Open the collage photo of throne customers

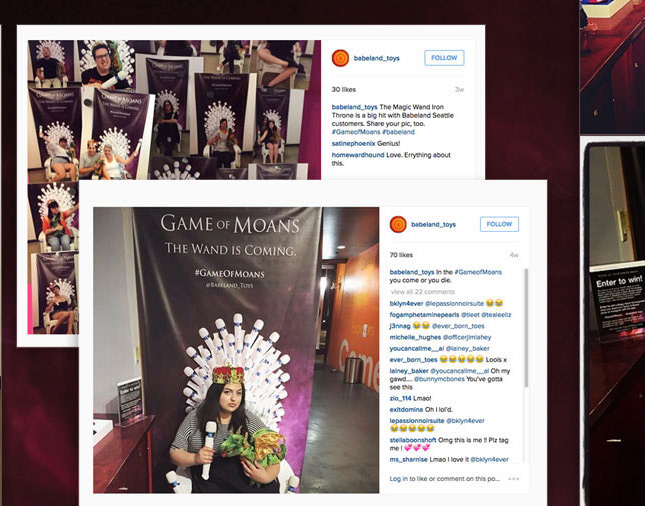[174, 110]
